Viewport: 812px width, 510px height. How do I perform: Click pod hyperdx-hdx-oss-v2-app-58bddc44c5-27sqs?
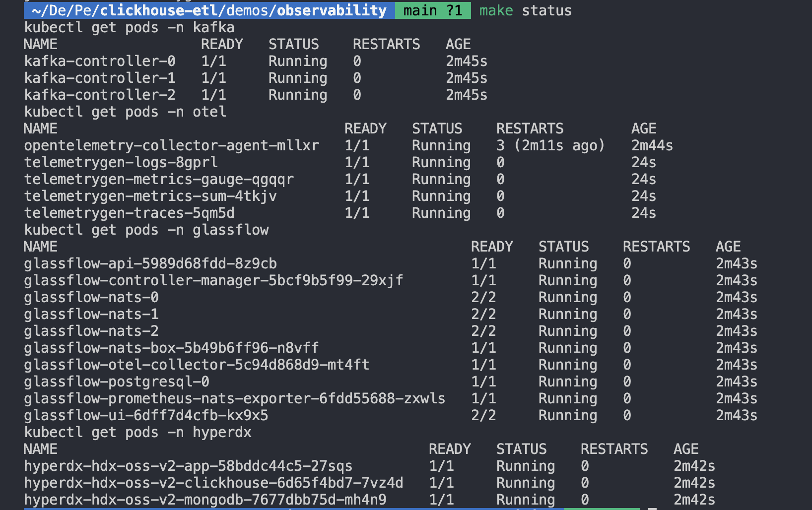point(189,466)
